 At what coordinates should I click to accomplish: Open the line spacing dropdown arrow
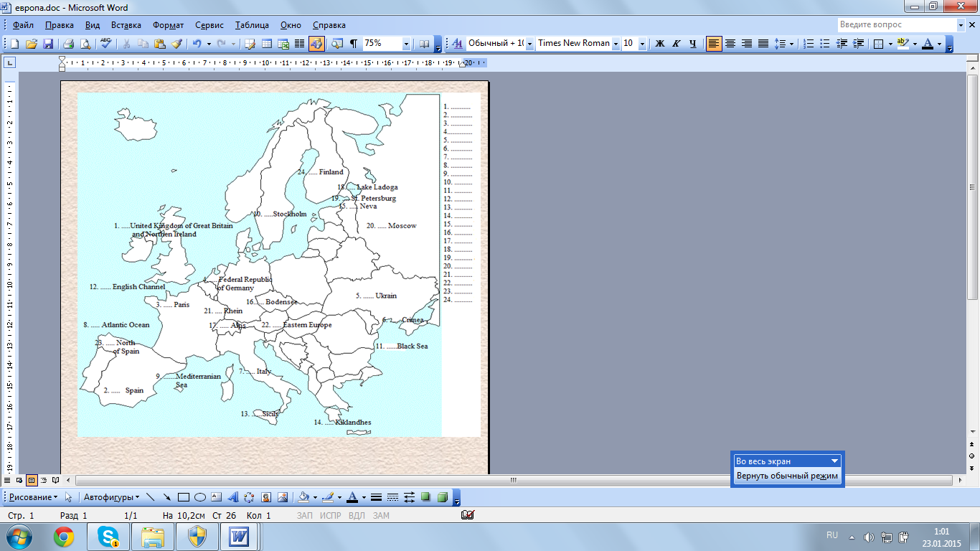[791, 44]
